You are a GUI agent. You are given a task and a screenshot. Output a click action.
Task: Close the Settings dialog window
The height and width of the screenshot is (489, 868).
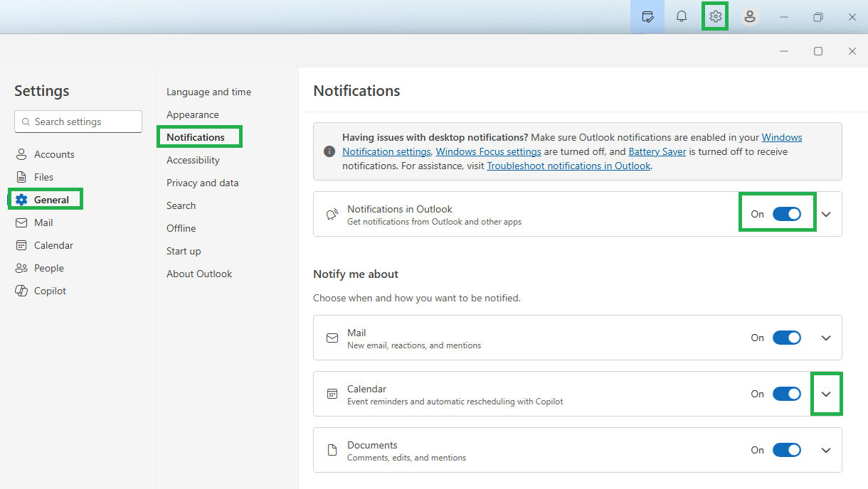click(x=852, y=51)
